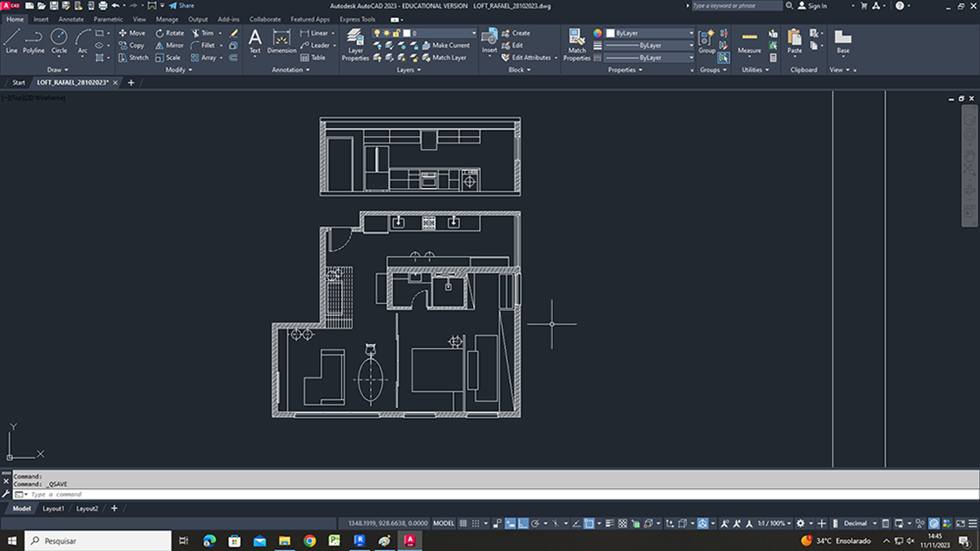Click Match Layer button
The image size is (980, 551).
tap(443, 57)
